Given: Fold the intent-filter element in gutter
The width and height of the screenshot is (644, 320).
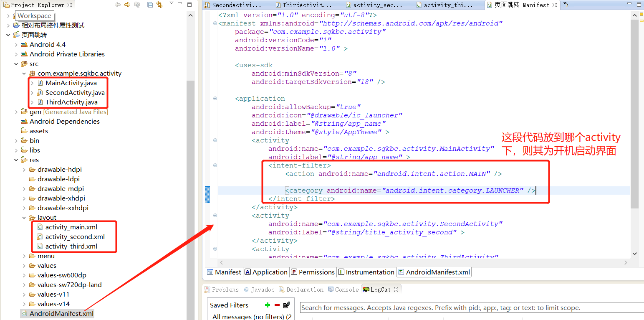Looking at the screenshot, I should (215, 165).
